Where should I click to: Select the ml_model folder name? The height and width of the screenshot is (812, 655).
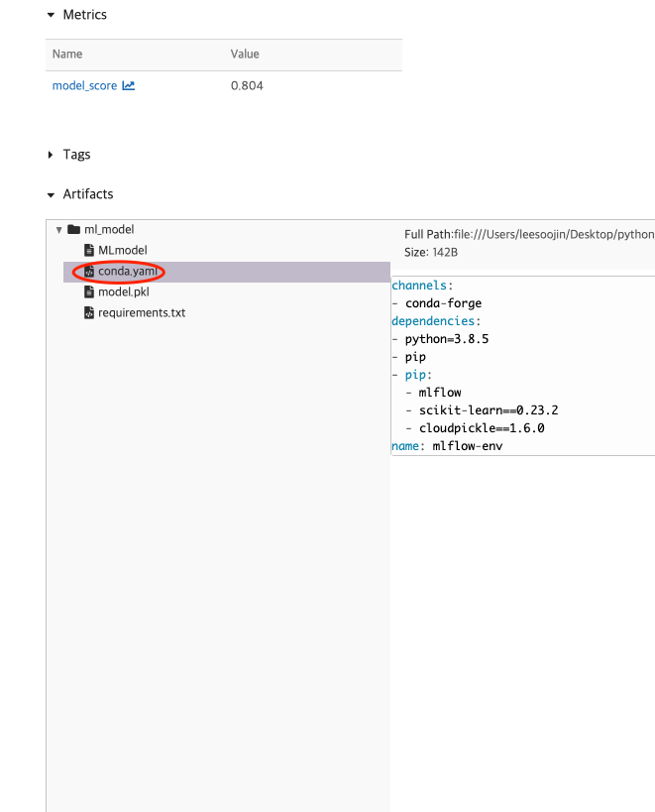click(109, 229)
